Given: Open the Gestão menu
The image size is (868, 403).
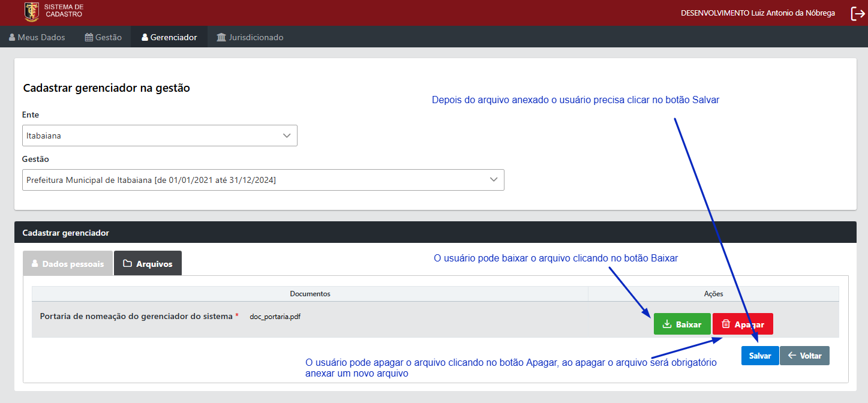Looking at the screenshot, I should (104, 37).
